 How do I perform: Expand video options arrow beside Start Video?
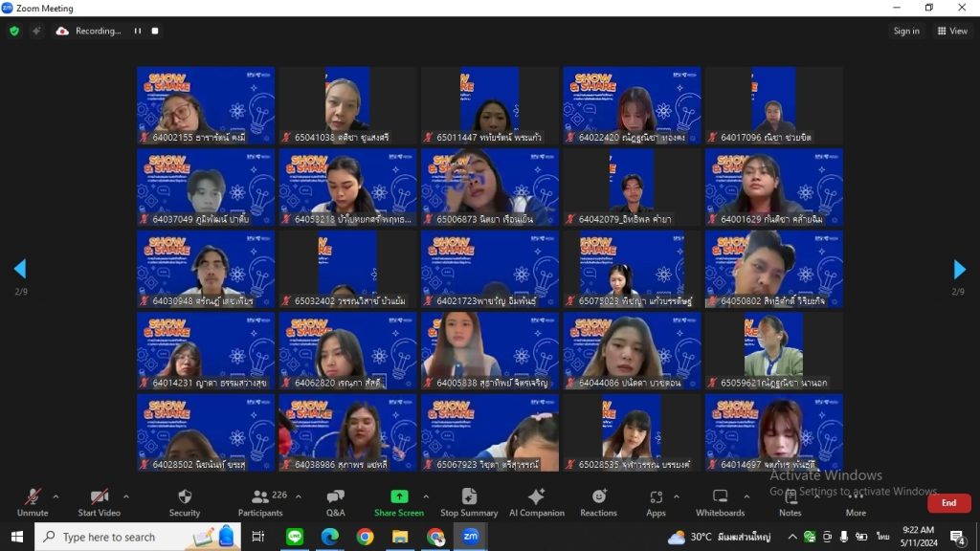(126, 496)
